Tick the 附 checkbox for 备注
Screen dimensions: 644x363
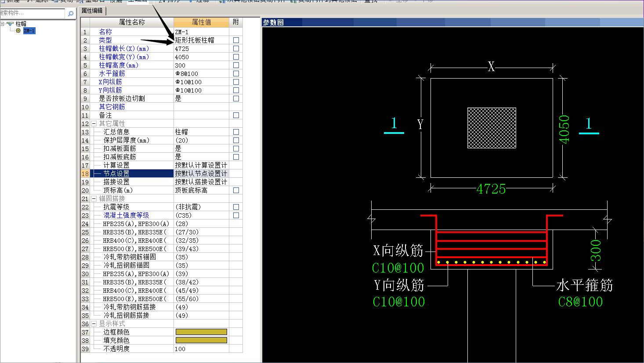coord(236,115)
